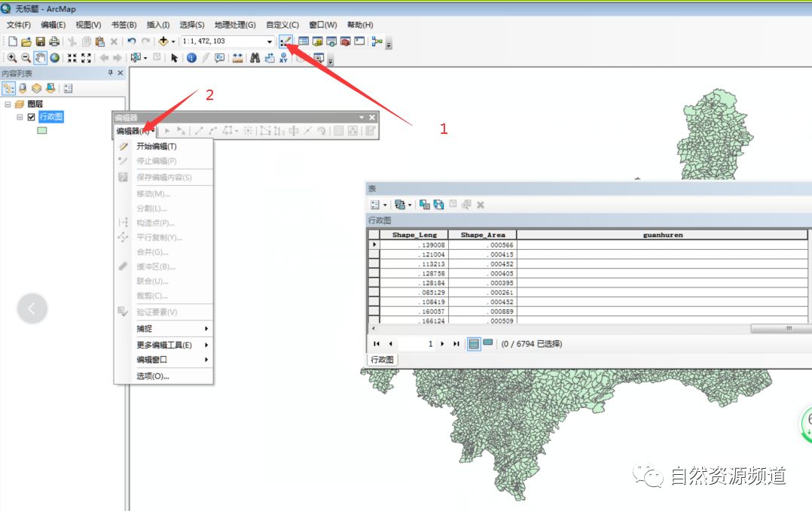Go to previous table record
This screenshot has height=511, width=812.
390,344
